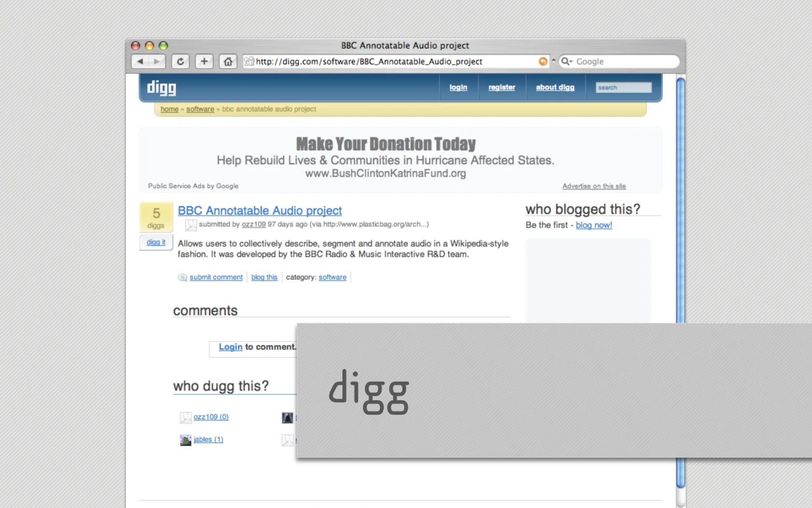Viewport: 812px width, 508px height.
Task: Click the blog now! link
Action: pos(594,225)
